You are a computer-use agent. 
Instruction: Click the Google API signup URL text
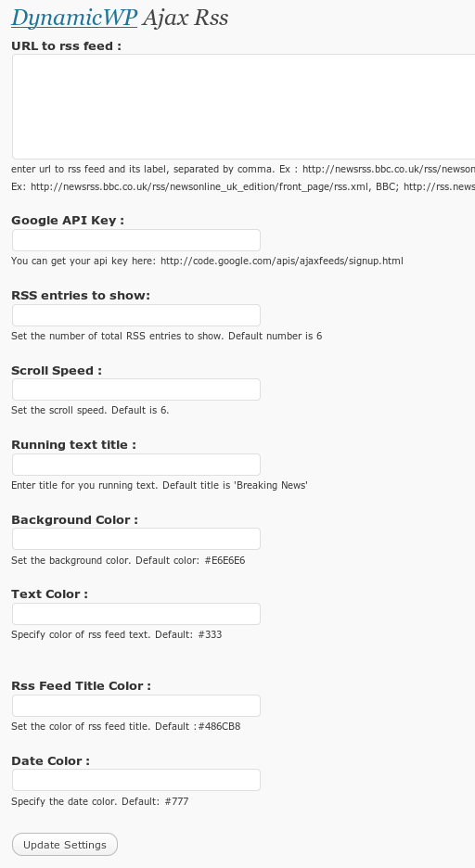282,261
